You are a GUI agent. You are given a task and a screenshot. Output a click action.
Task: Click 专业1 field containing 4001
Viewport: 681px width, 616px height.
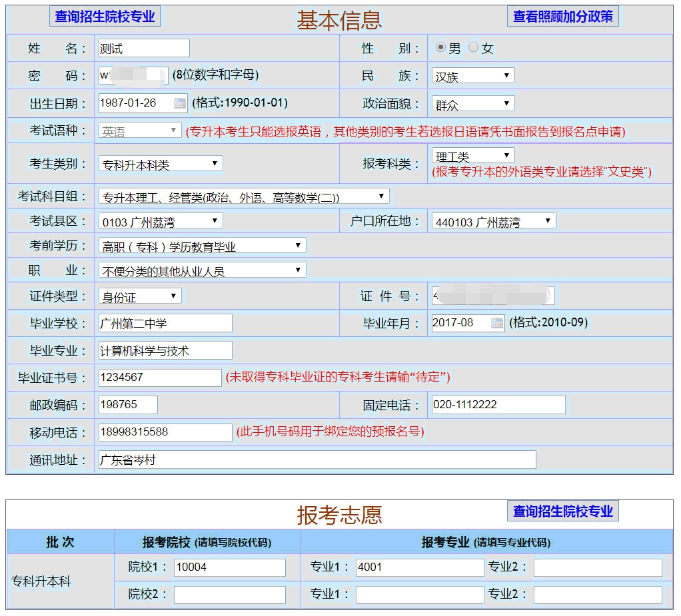tap(420, 567)
